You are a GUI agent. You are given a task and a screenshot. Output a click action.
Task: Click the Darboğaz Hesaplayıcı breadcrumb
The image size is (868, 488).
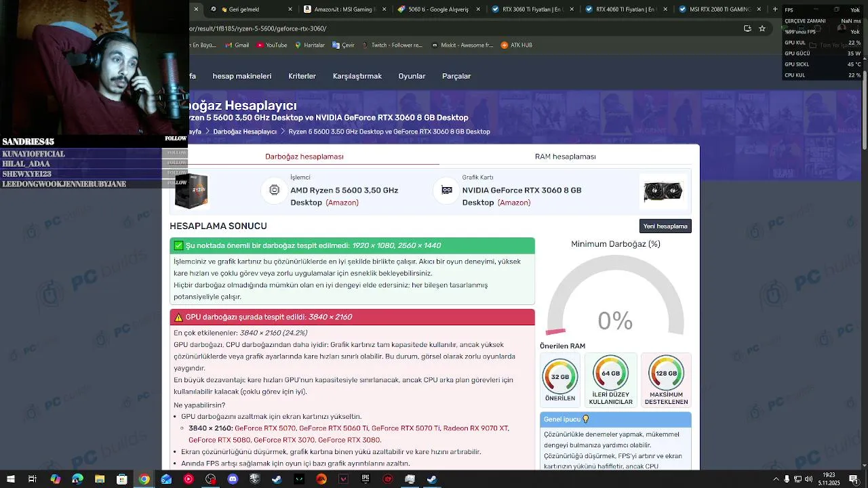pyautogui.click(x=245, y=131)
